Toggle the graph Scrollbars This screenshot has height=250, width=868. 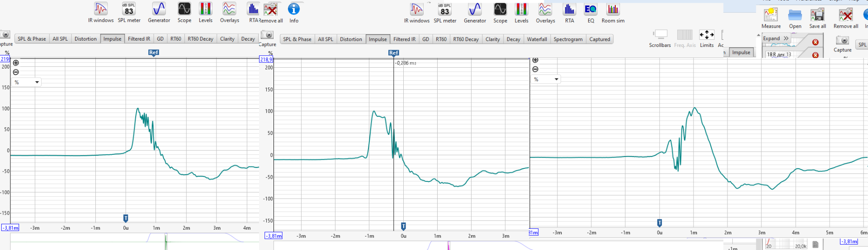coord(660,38)
